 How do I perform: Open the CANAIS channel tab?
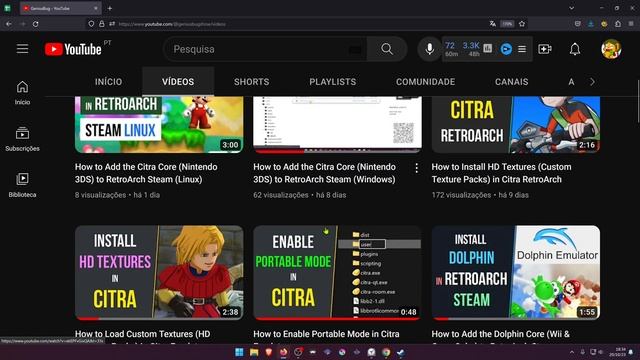pos(511,82)
